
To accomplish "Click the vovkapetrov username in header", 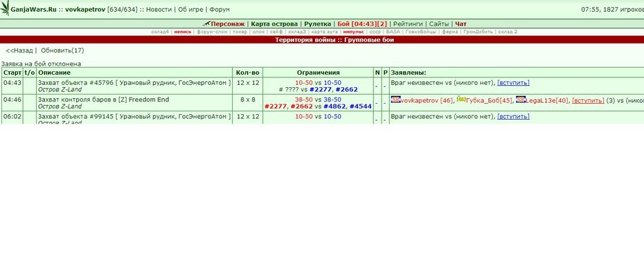I will point(85,9).
